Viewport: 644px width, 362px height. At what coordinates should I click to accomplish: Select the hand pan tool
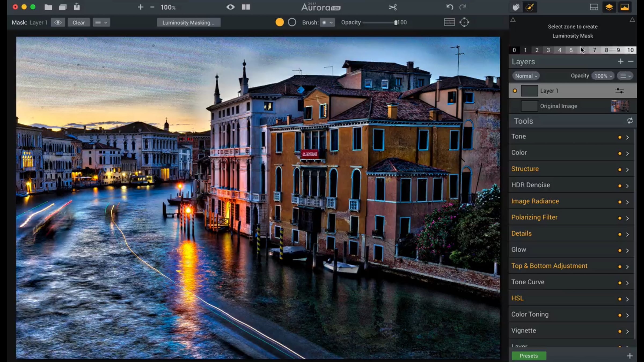pyautogui.click(x=516, y=7)
